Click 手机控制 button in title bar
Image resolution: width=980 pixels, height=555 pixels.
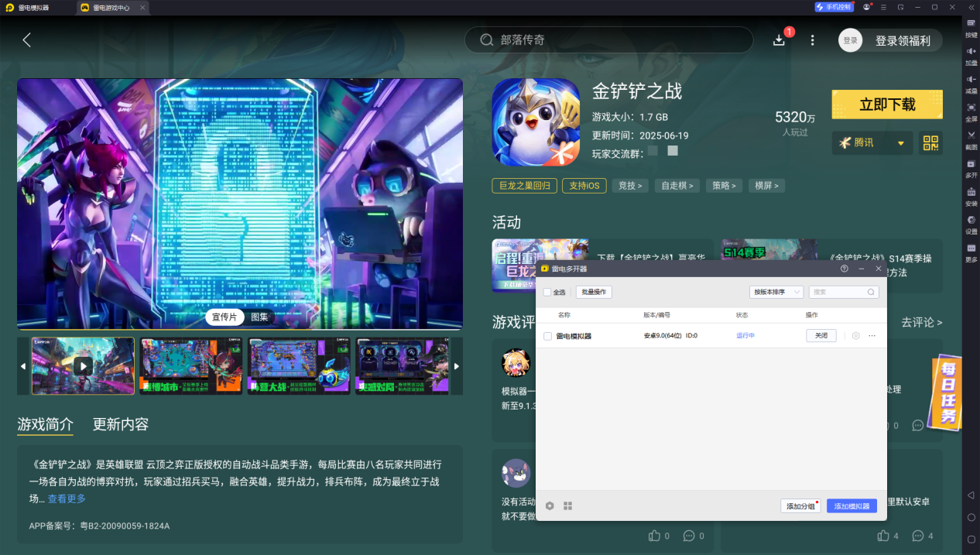(834, 7)
